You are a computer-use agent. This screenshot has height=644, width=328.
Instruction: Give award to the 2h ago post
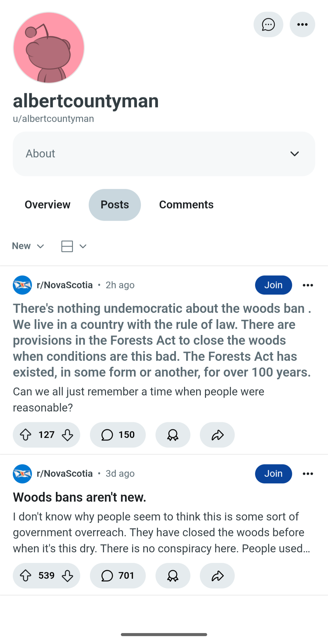coord(173,435)
